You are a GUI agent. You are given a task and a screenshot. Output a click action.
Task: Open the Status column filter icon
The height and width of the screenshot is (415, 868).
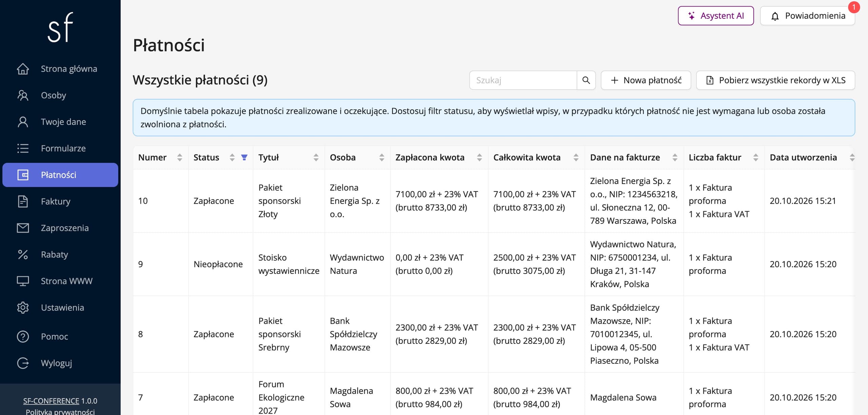244,157
